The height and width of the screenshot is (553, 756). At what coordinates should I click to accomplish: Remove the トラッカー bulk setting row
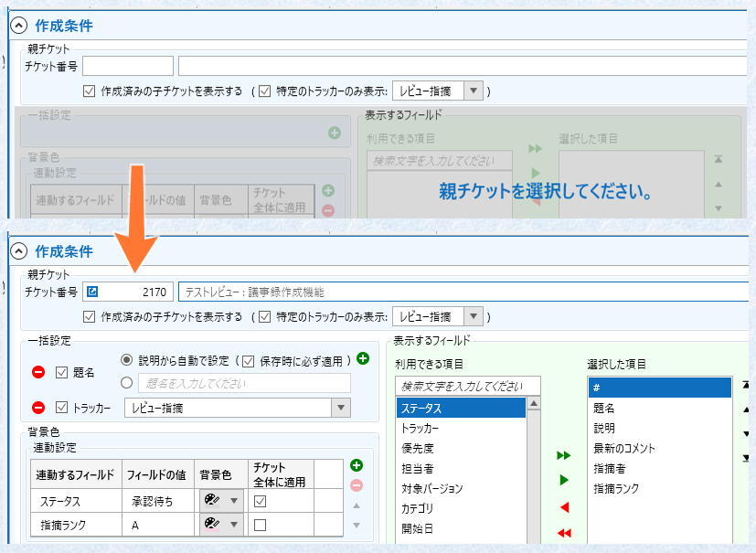(38, 408)
